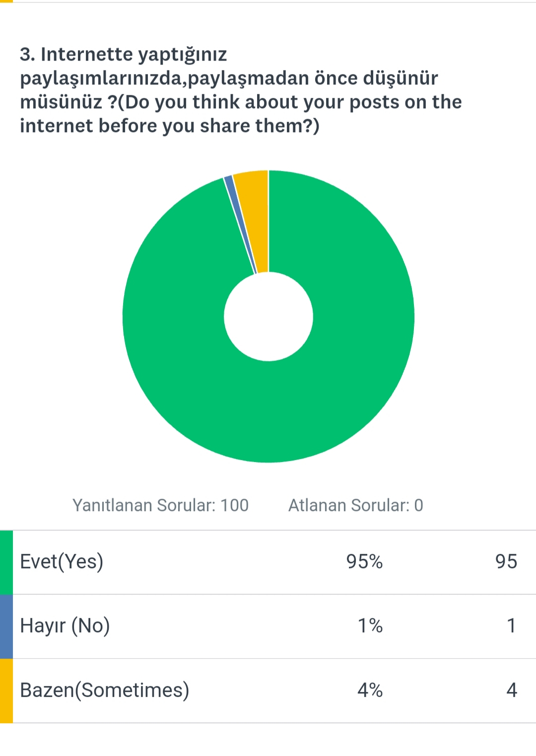
Task: Click the blue swatch beside Hayır (No)
Action: click(6, 626)
